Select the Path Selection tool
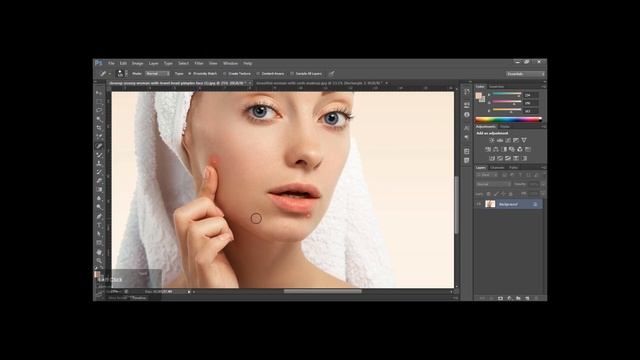Image resolution: width=640 pixels, height=360 pixels. click(99, 234)
